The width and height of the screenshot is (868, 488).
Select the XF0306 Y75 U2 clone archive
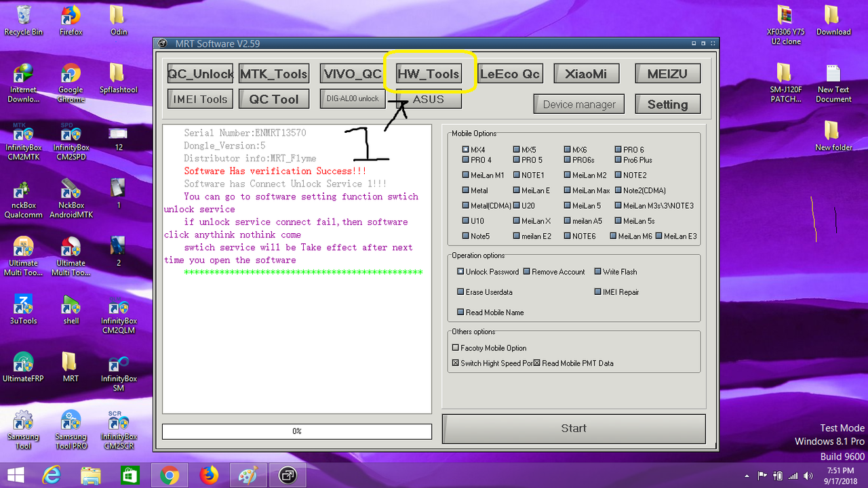(x=785, y=26)
